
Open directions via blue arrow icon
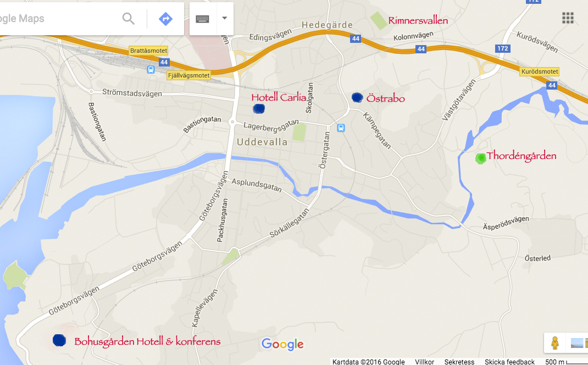(165, 18)
